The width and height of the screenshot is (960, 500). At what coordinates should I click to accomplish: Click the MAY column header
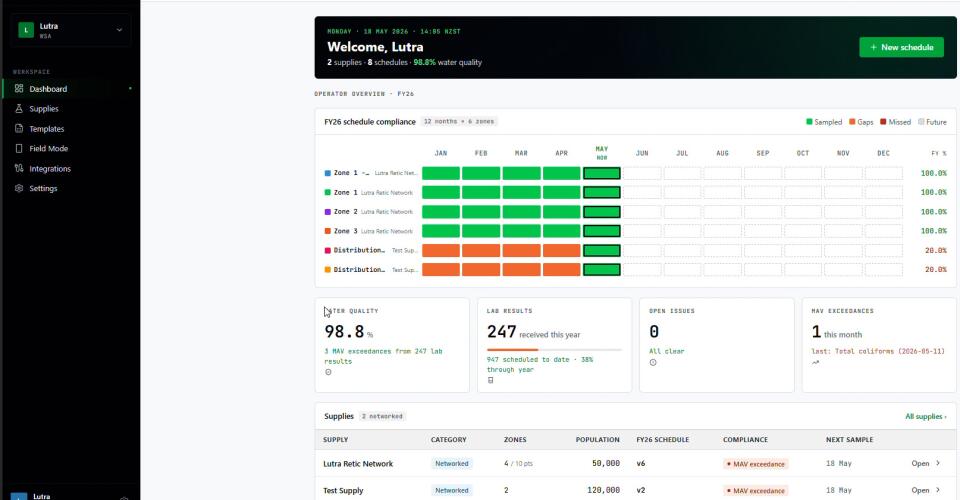click(602, 152)
